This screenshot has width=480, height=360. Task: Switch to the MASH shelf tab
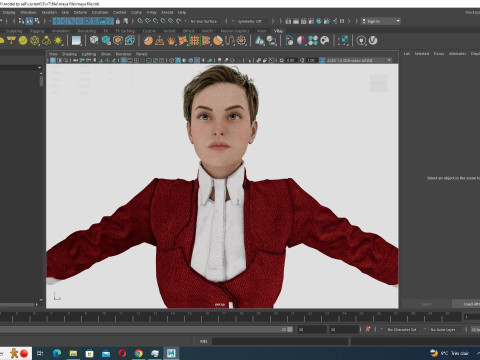207,31
